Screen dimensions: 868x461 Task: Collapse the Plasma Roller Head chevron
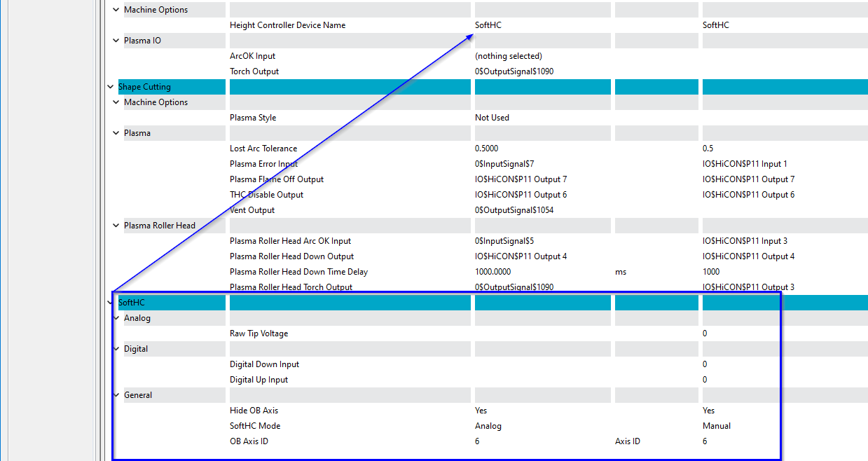116,226
